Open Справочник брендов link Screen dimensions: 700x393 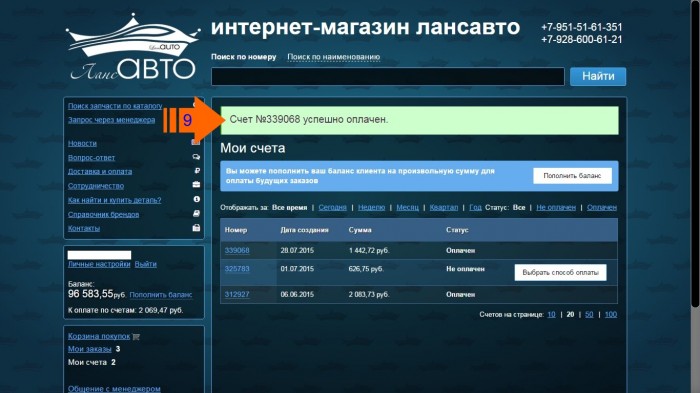pos(104,214)
